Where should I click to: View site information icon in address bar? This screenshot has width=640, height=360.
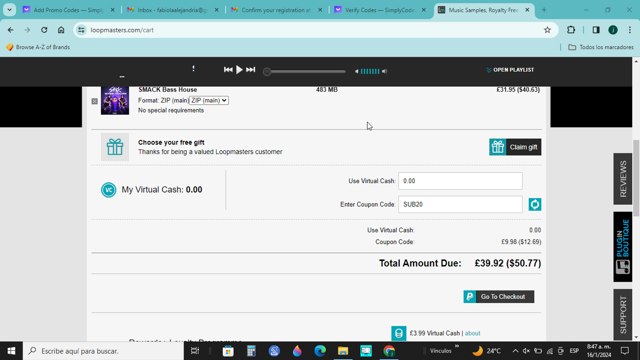click(x=81, y=30)
